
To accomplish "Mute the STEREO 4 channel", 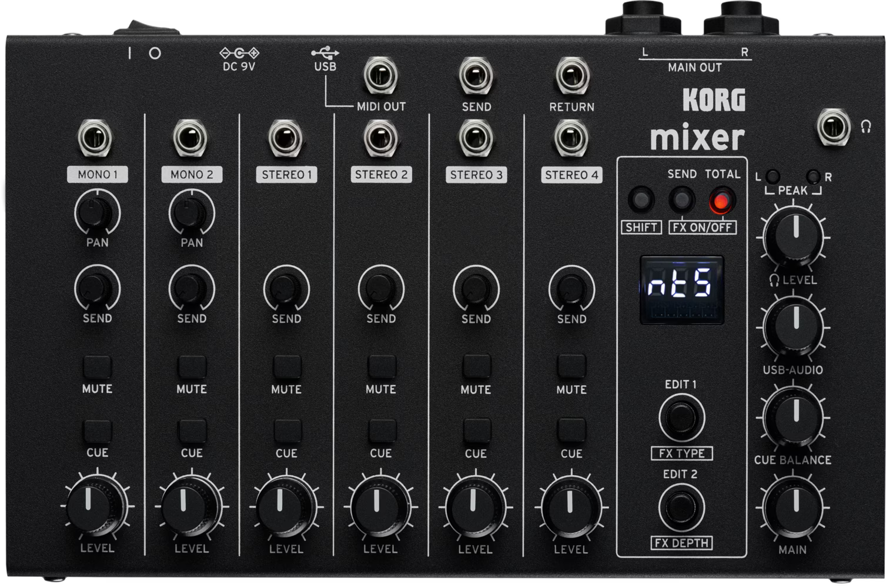I will [571, 366].
